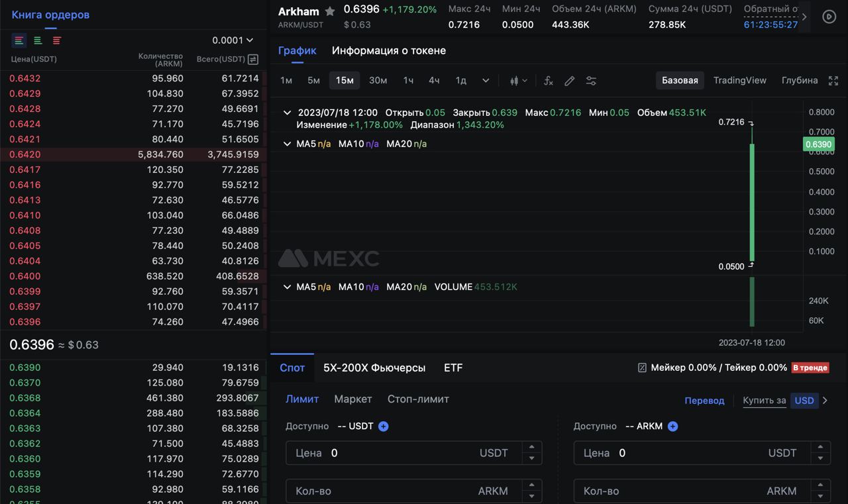Image resolution: width=848 pixels, height=504 pixels.
Task: Choose Лимит order type
Action: [302, 399]
